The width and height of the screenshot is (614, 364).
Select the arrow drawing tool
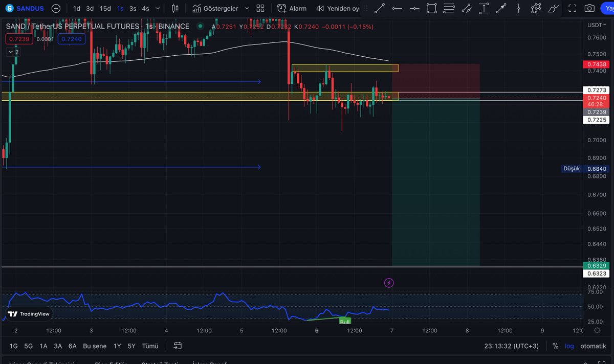(501, 9)
